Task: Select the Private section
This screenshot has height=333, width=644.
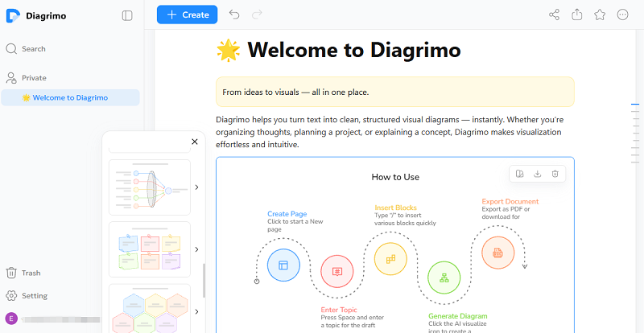Action: 34,78
